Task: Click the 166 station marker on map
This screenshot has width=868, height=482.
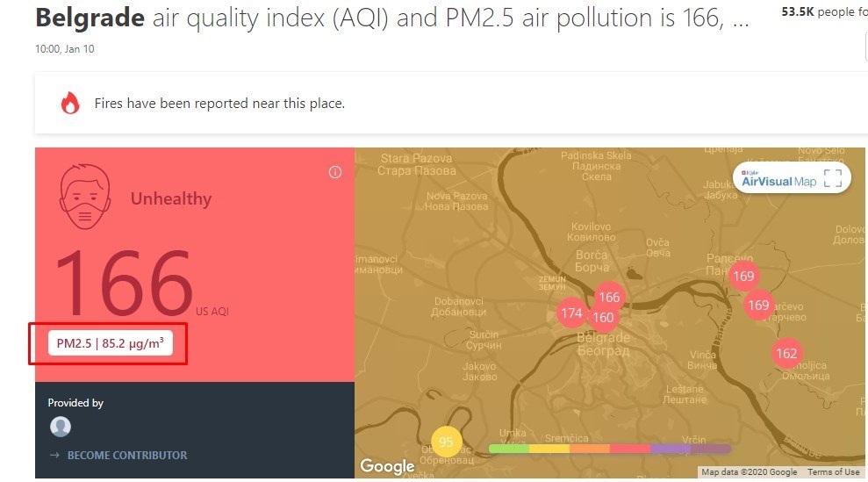Action: tap(609, 297)
